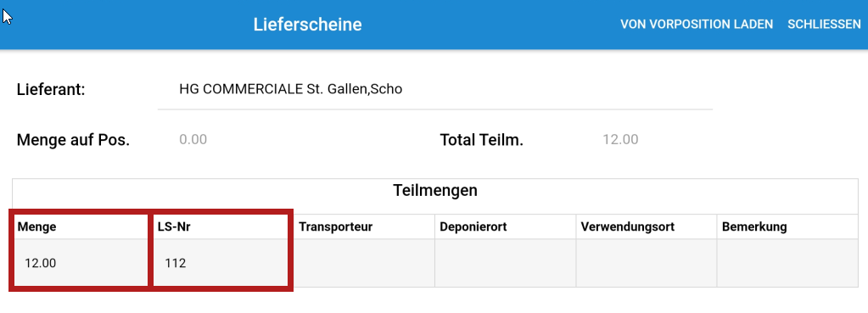Close the dialog with SCHLIESSEN

click(x=824, y=25)
